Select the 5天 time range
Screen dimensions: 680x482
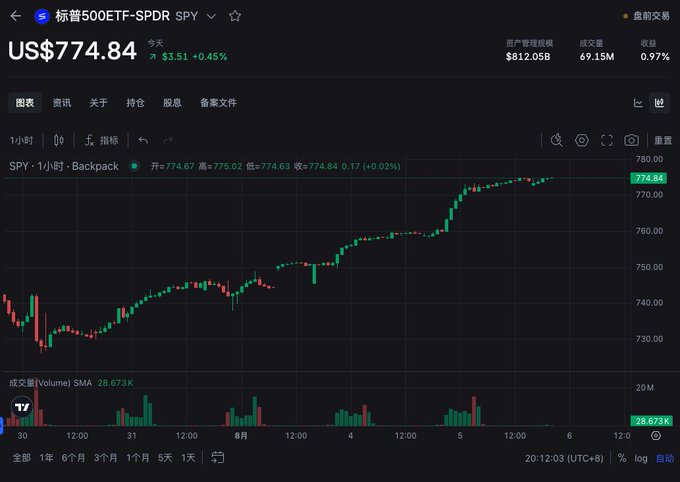165,458
